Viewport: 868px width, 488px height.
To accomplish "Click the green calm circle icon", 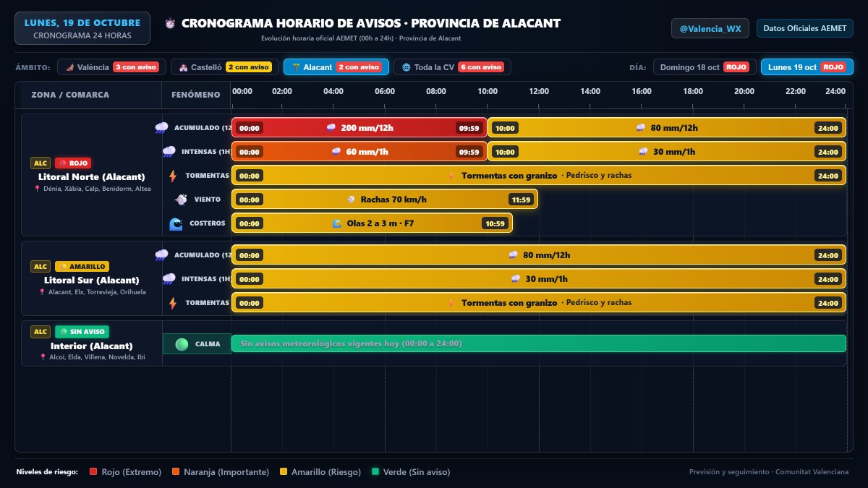I will pyautogui.click(x=182, y=344).
